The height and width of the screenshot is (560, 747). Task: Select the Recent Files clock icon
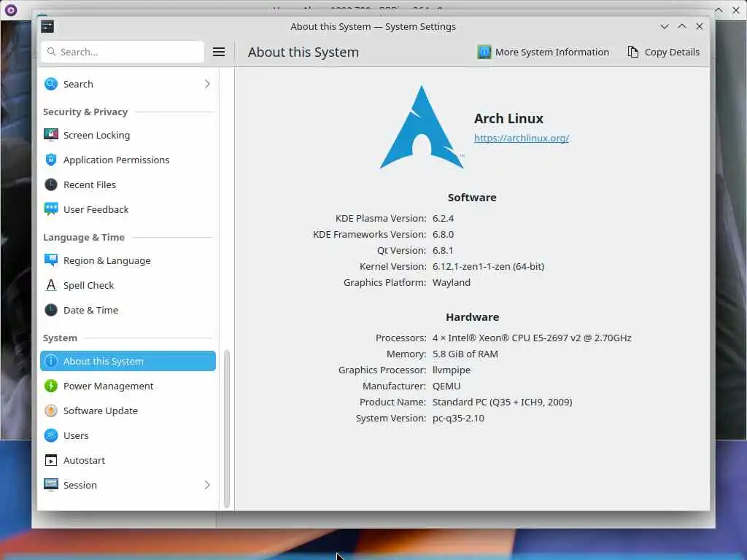51,184
